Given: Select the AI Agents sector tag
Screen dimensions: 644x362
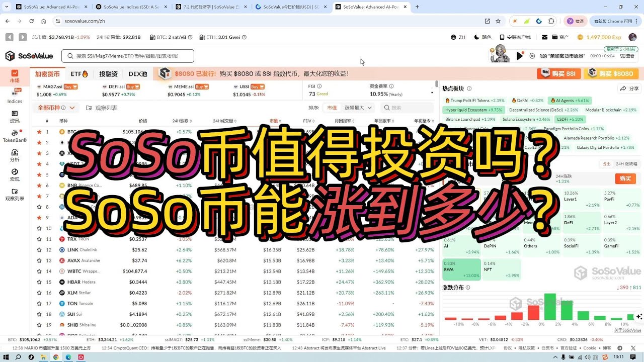Looking at the screenshot, I should pos(570,101).
